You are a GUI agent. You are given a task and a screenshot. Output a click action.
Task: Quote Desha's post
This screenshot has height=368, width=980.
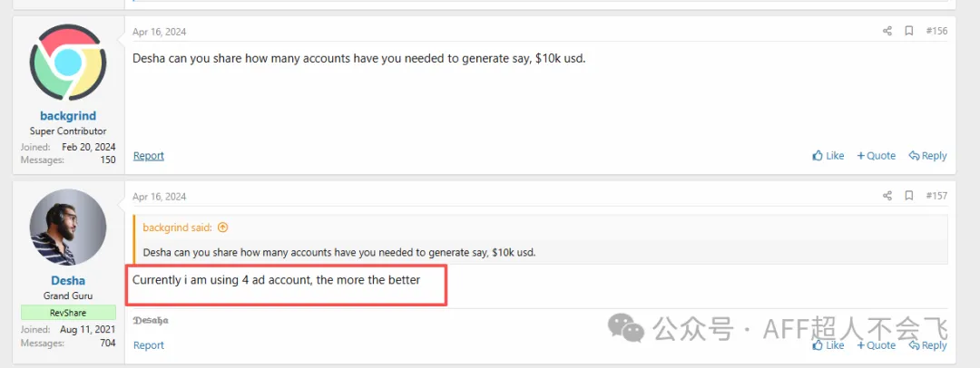877,345
